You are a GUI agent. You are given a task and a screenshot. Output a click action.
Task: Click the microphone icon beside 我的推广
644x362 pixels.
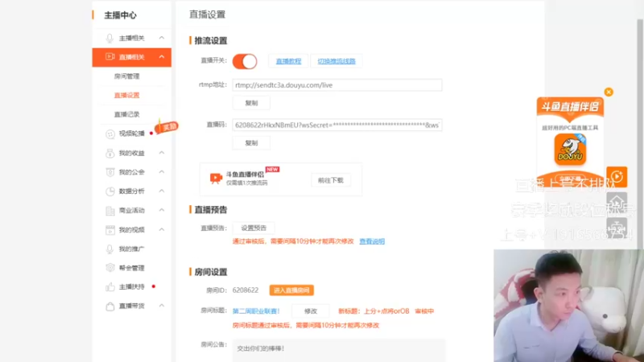coord(109,249)
